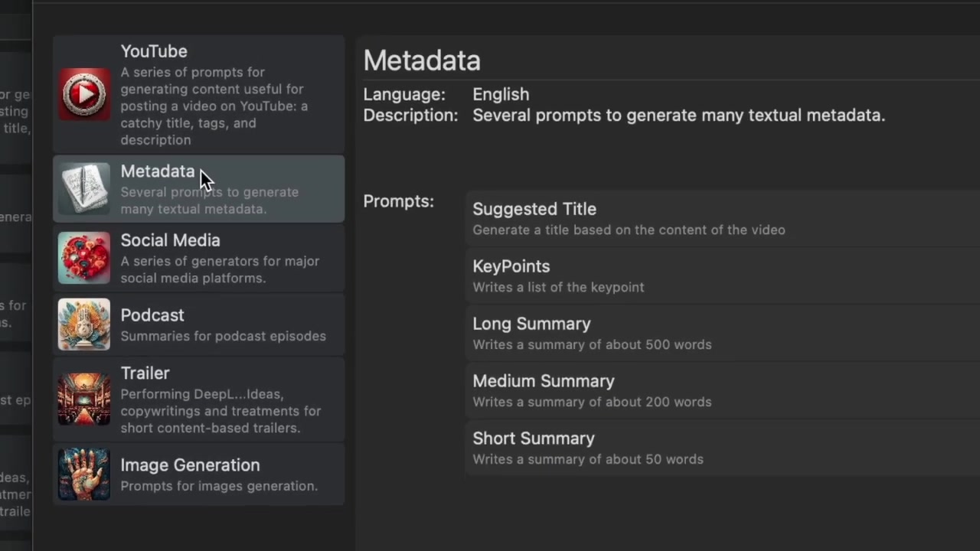
Task: Pick the Short Summary prompt
Action: coord(722,448)
